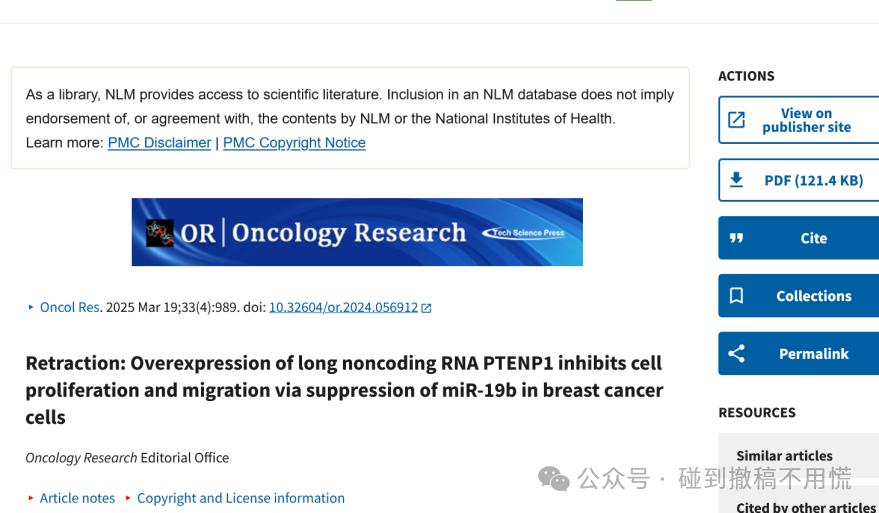The image size is (879, 513).
Task: Click the external link icon next to the DOI
Action: [426, 308]
